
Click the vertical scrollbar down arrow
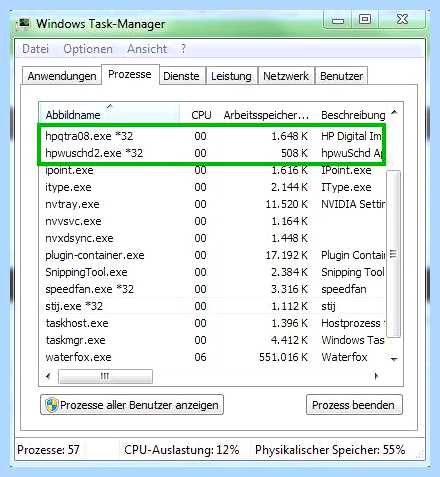point(394,359)
